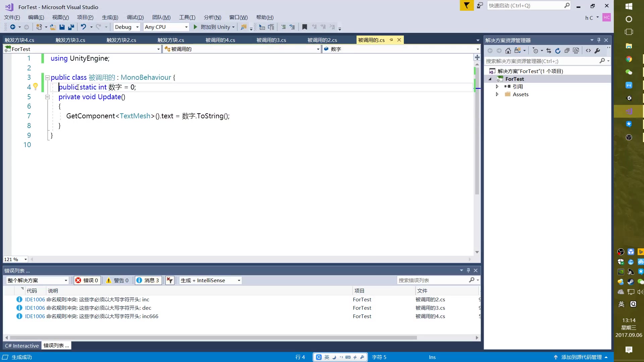Switch to the C# Interactive tab
This screenshot has height=362, width=644.
pyautogui.click(x=22, y=346)
